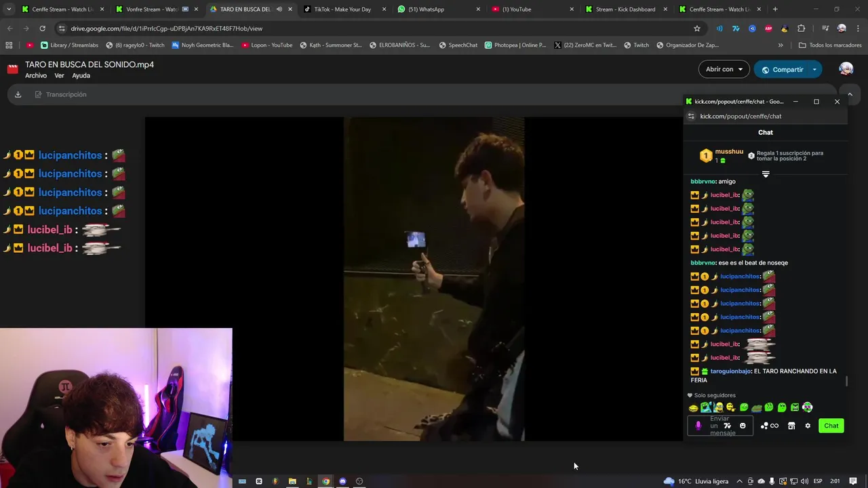Open the apps grid in bookmarks bar

pyautogui.click(x=9, y=45)
